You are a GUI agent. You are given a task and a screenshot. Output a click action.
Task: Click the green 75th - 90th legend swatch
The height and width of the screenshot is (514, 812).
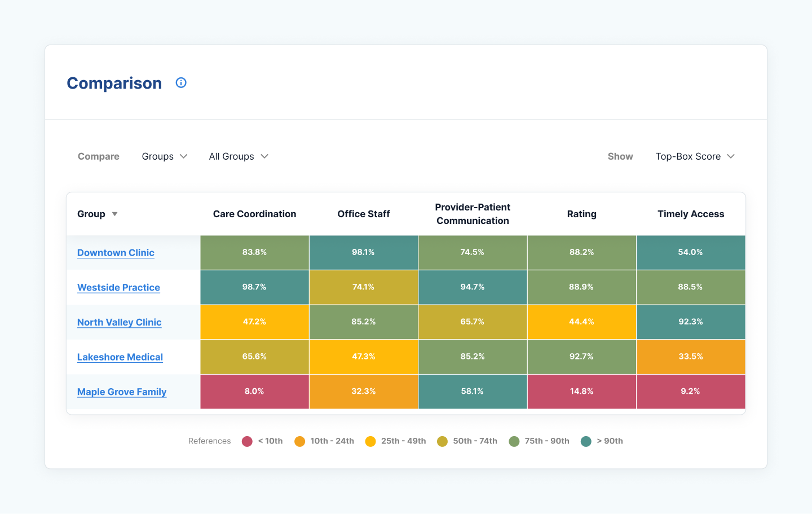[514, 441]
